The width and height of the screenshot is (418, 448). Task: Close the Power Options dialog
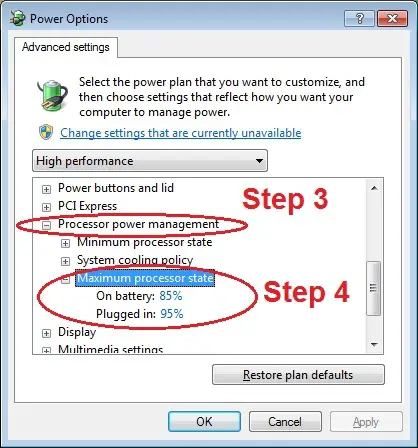point(392,18)
